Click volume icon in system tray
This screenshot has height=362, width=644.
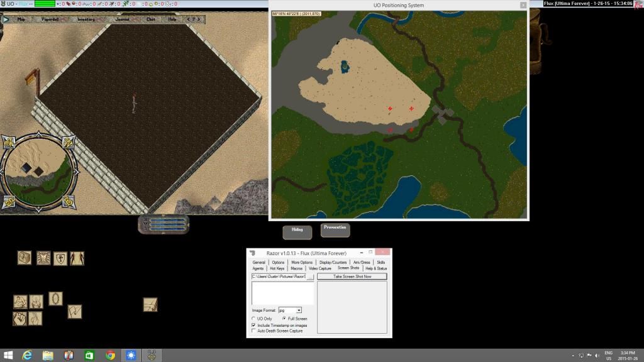tap(597, 356)
